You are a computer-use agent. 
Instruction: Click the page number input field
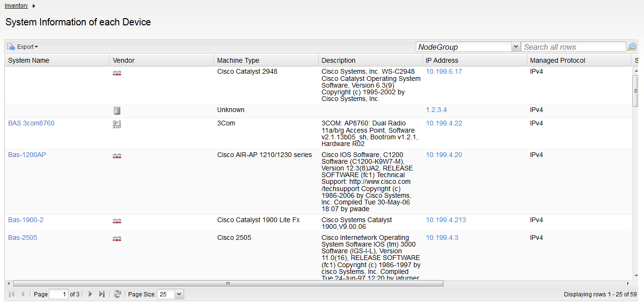coord(59,294)
